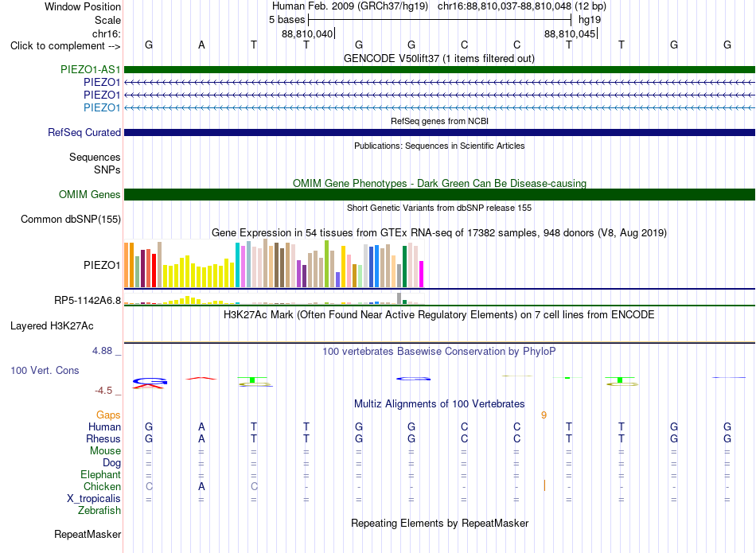Click the orange Gaps label
The height and width of the screenshot is (553, 756).
coord(108,415)
